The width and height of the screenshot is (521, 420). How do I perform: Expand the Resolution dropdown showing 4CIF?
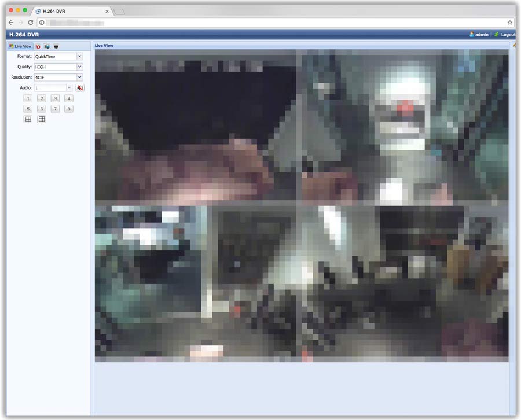[x=58, y=78]
